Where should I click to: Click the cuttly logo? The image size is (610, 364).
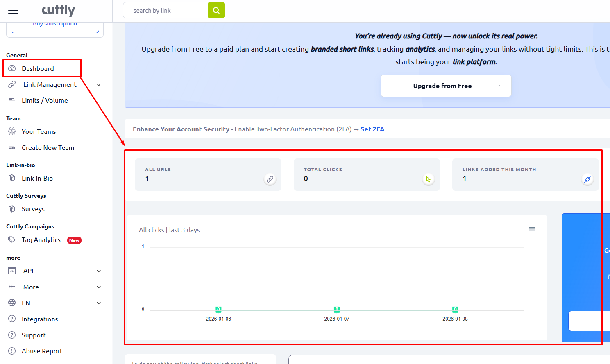pyautogui.click(x=58, y=10)
